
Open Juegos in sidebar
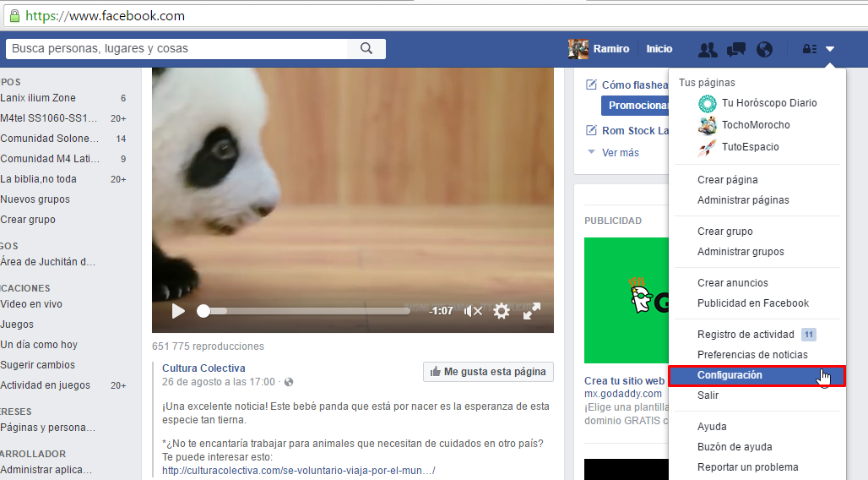point(17,325)
